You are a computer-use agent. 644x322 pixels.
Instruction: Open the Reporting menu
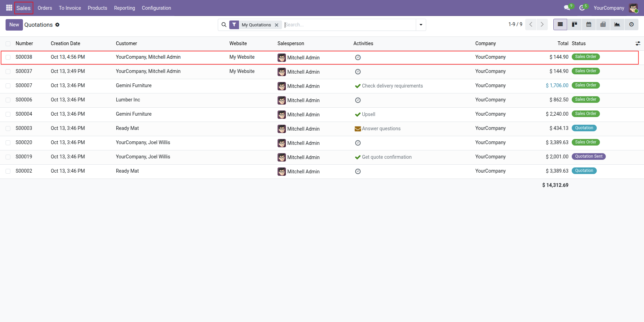pyautogui.click(x=124, y=8)
